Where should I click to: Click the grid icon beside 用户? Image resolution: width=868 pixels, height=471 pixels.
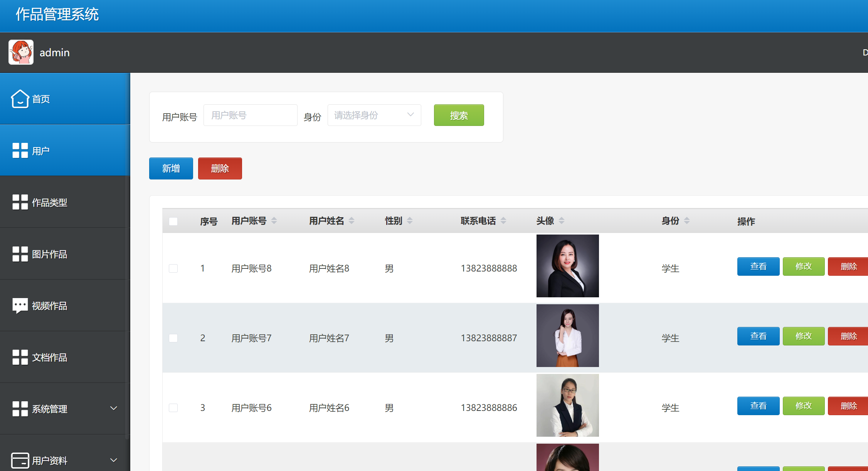point(20,151)
